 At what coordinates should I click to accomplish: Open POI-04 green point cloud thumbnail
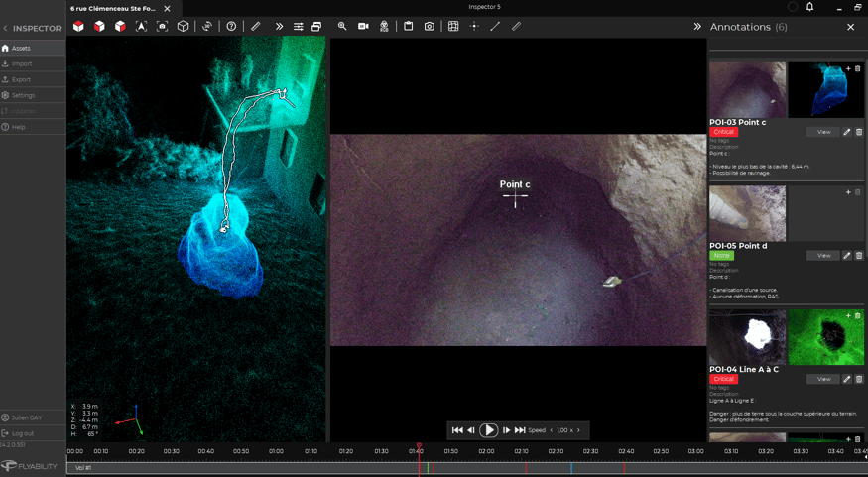[825, 337]
